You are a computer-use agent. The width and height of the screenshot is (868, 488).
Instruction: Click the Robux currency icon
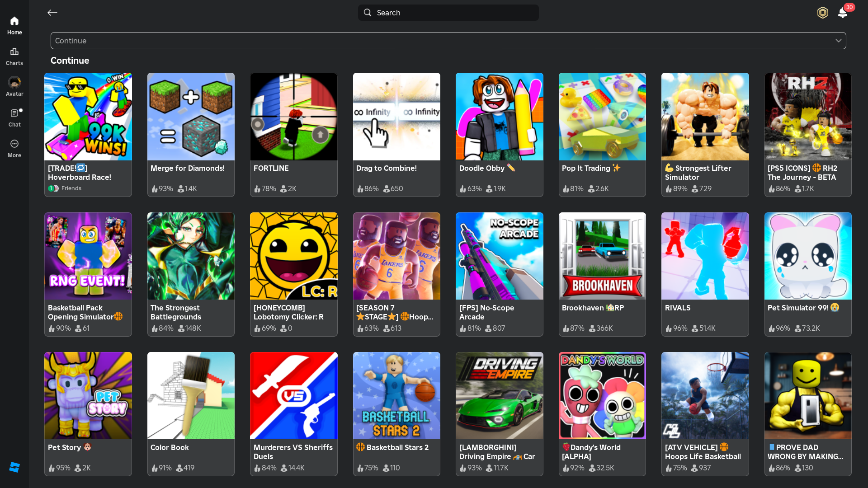pyautogui.click(x=822, y=13)
